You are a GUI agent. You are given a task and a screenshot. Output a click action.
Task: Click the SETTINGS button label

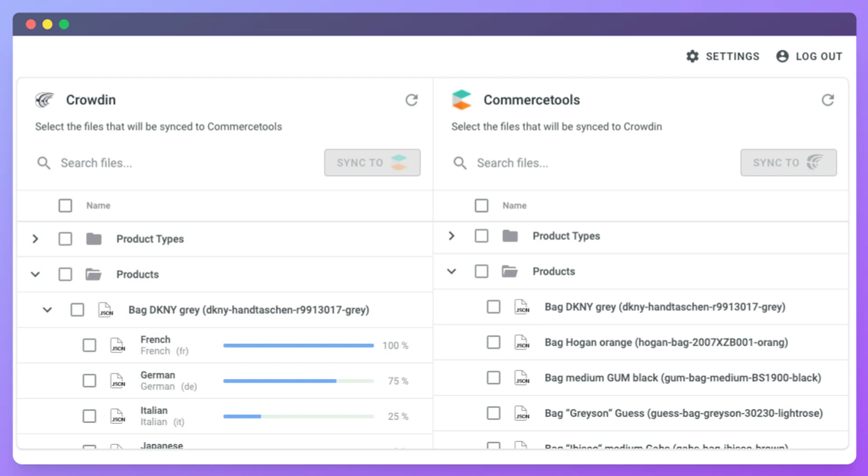tap(733, 57)
